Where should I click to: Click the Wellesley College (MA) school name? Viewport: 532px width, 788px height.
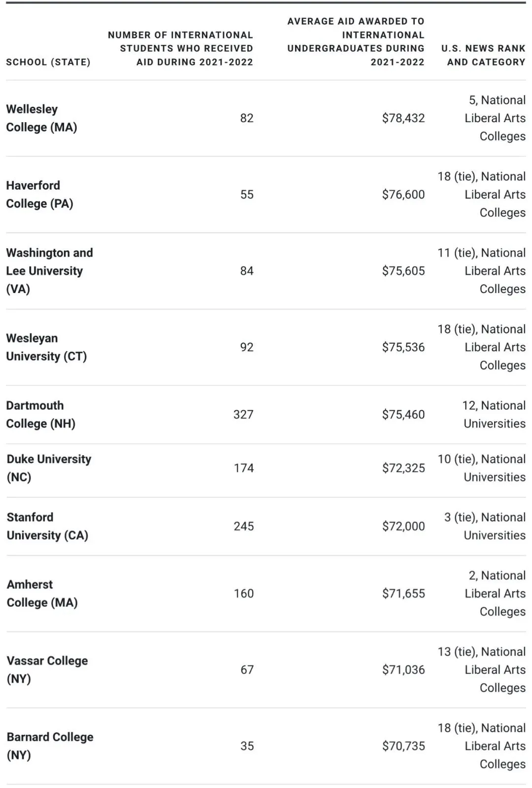pos(41,118)
